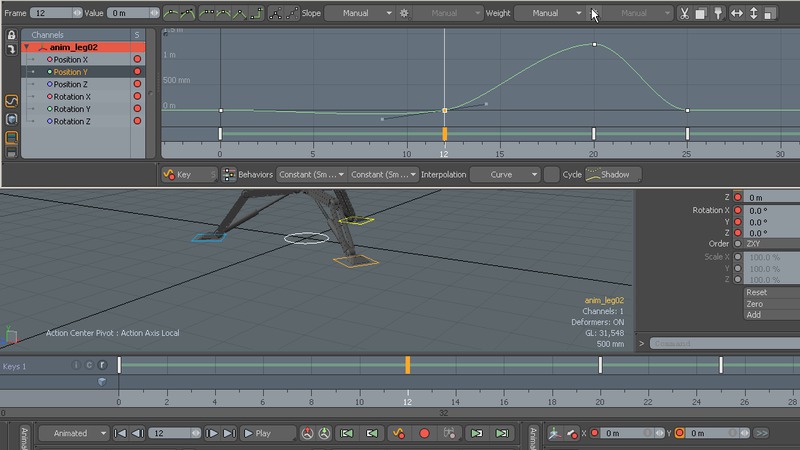Collapse the anim_leg02 tree item
This screenshot has height=450, width=800.
point(27,47)
